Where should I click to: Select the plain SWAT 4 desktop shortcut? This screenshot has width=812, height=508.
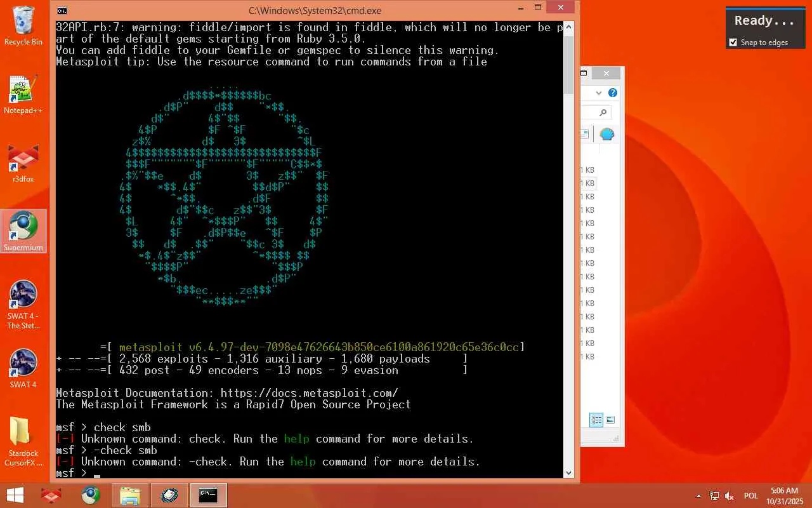pyautogui.click(x=23, y=369)
